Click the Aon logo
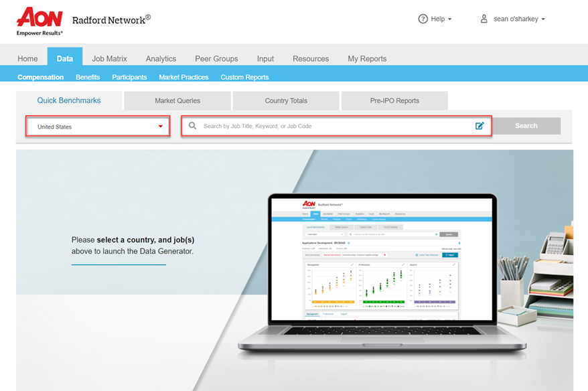 (40, 21)
